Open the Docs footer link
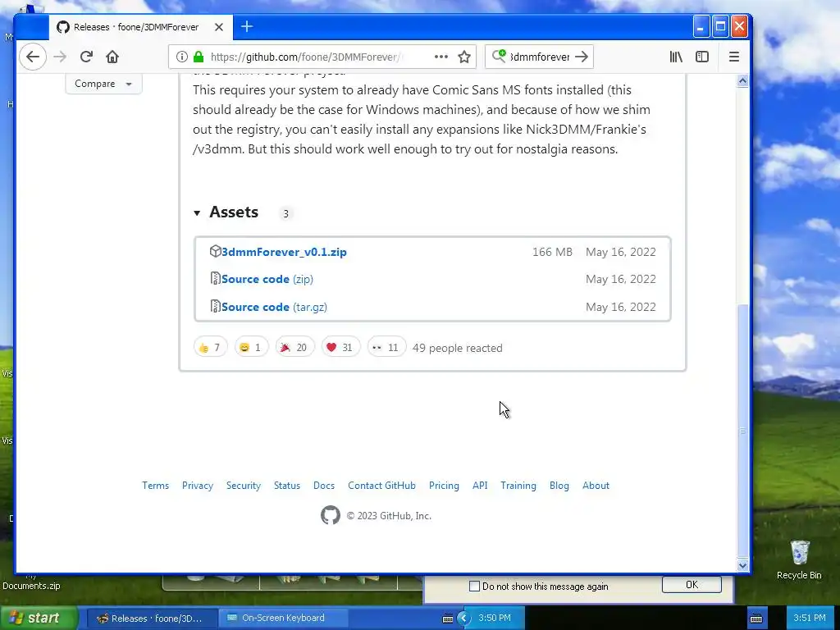 (324, 486)
